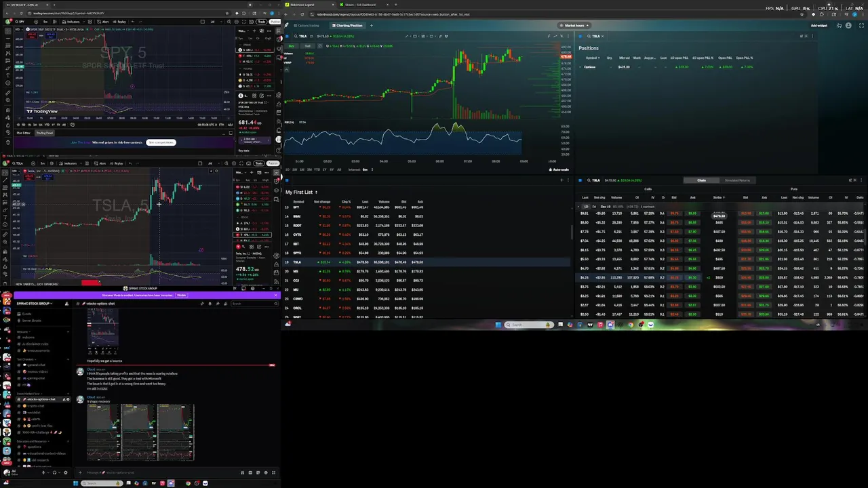Switch to the Trading Panel tab
868x488 pixels.
pos(45,133)
